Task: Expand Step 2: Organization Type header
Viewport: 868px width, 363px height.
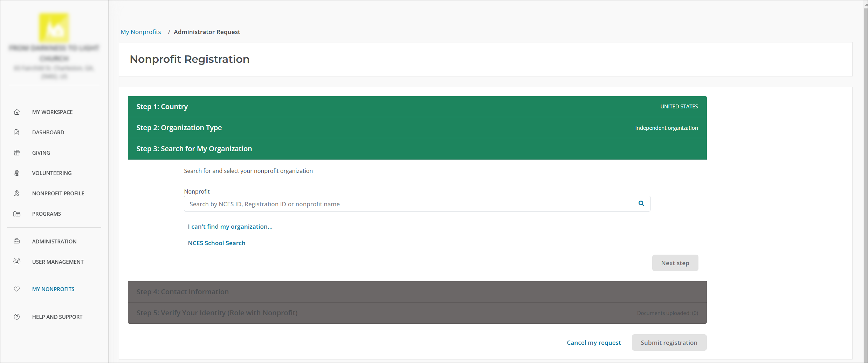Action: click(417, 128)
